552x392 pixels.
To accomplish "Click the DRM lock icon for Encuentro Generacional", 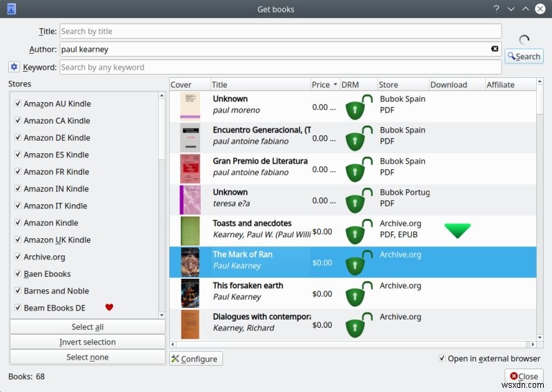I will click(358, 138).
